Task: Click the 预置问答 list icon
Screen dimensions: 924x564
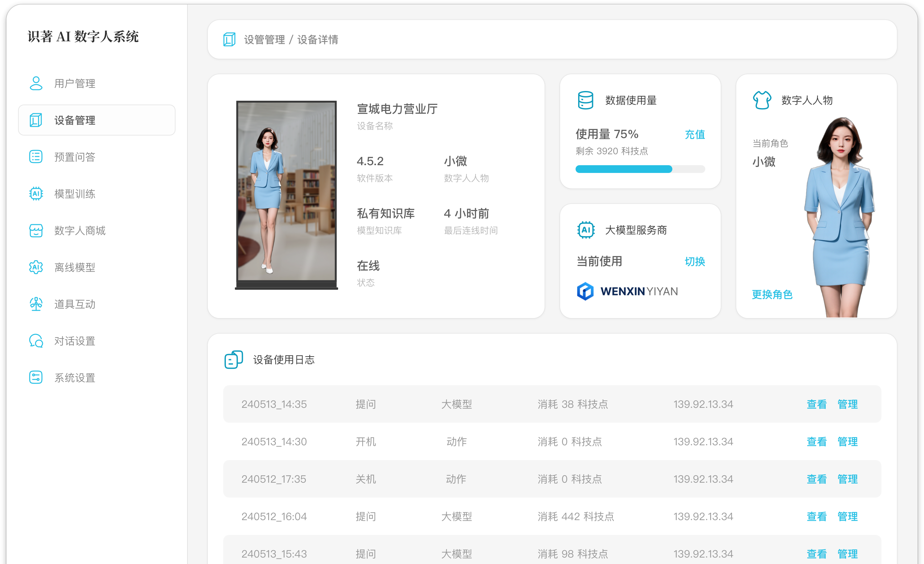Action: [36, 157]
